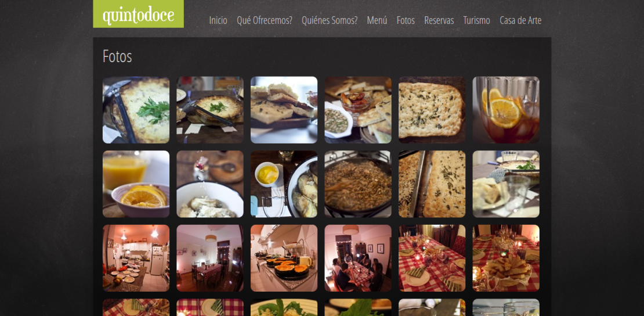Viewport: 644px width, 316px height.
Task: Open the Quiénes Somos? page
Action: (x=330, y=20)
